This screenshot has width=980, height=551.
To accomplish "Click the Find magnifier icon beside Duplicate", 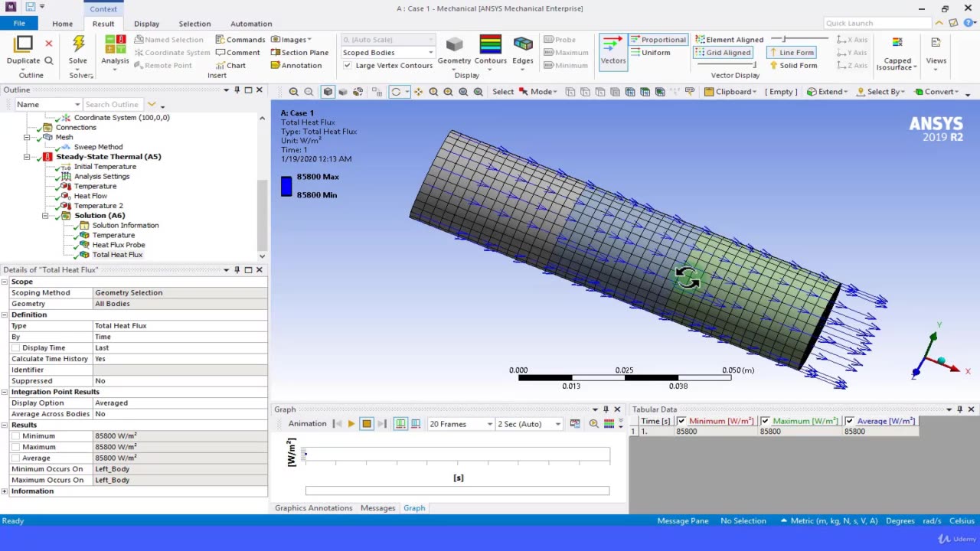I will point(49,61).
